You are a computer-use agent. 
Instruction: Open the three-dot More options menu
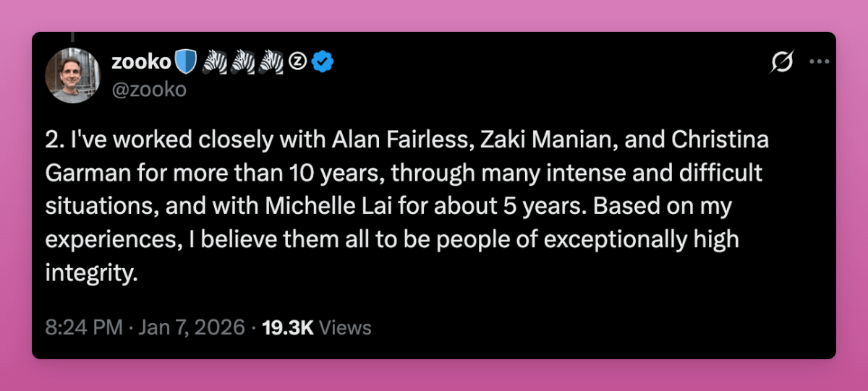819,62
